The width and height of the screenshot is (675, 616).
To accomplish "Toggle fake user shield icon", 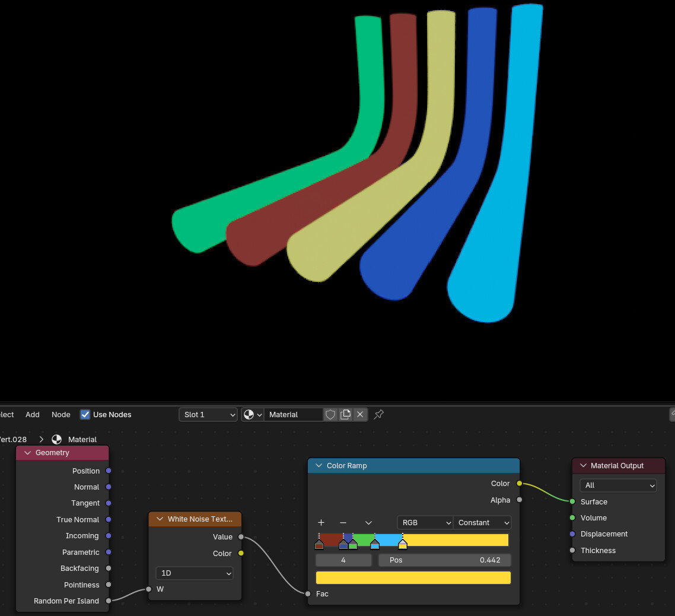I will click(x=330, y=414).
